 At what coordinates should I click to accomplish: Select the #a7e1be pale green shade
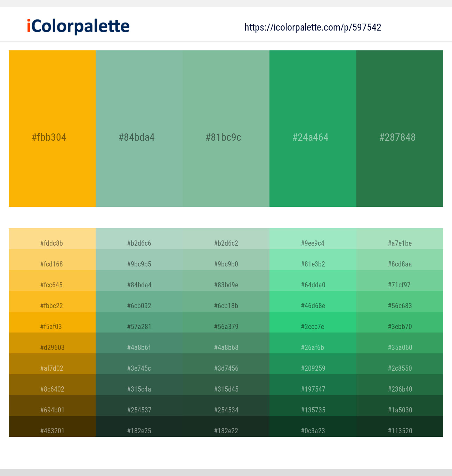[x=400, y=239]
